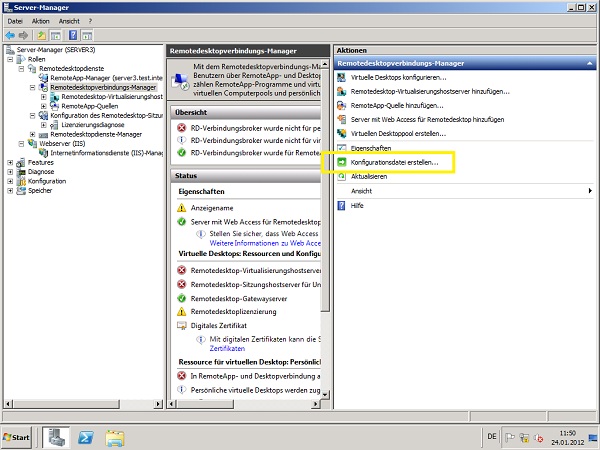Click RemoteApp-Quelle hinzufügen action

[x=397, y=105]
